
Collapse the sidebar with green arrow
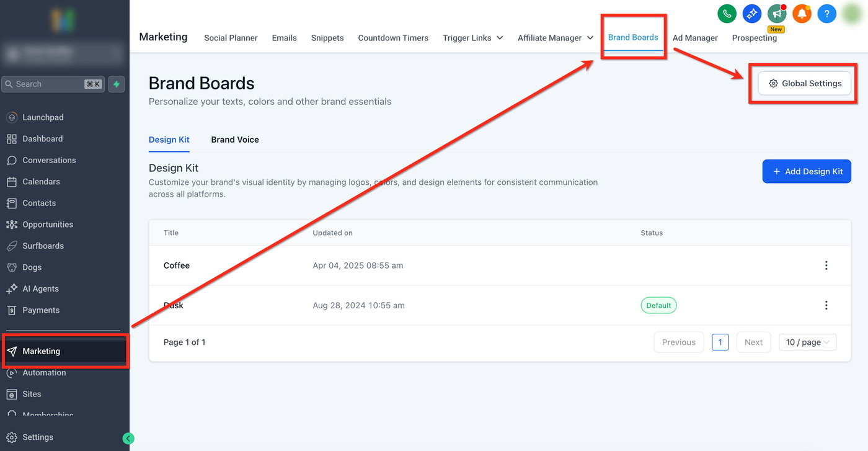[128, 439]
